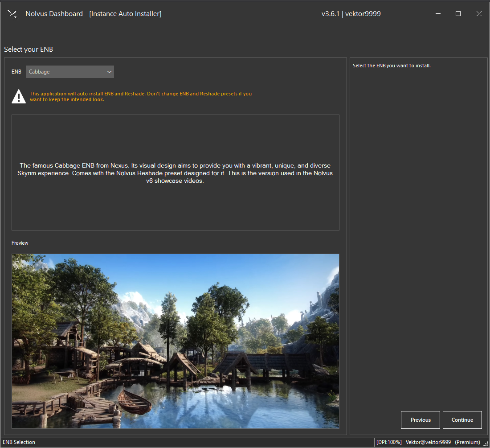Image resolution: width=490 pixels, height=448 pixels.
Task: Minimize the Nolvus Dashboard window
Action: (438, 14)
